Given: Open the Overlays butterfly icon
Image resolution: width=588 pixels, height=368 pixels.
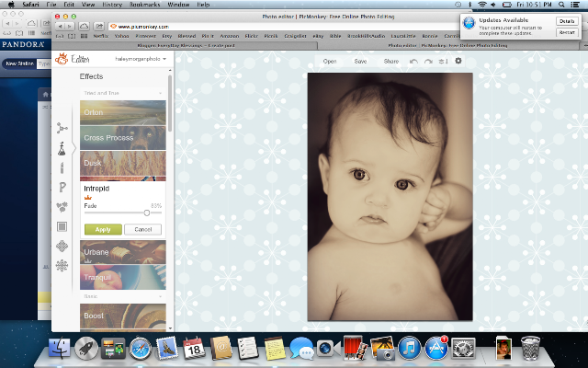Looking at the screenshot, I should click(x=62, y=206).
